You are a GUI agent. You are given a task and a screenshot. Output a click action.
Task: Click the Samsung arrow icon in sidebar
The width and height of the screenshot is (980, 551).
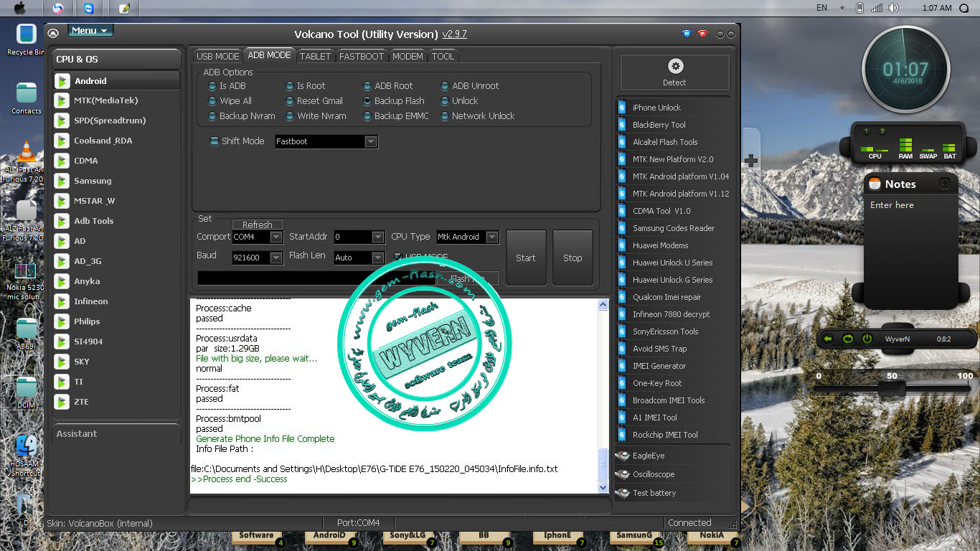(62, 182)
